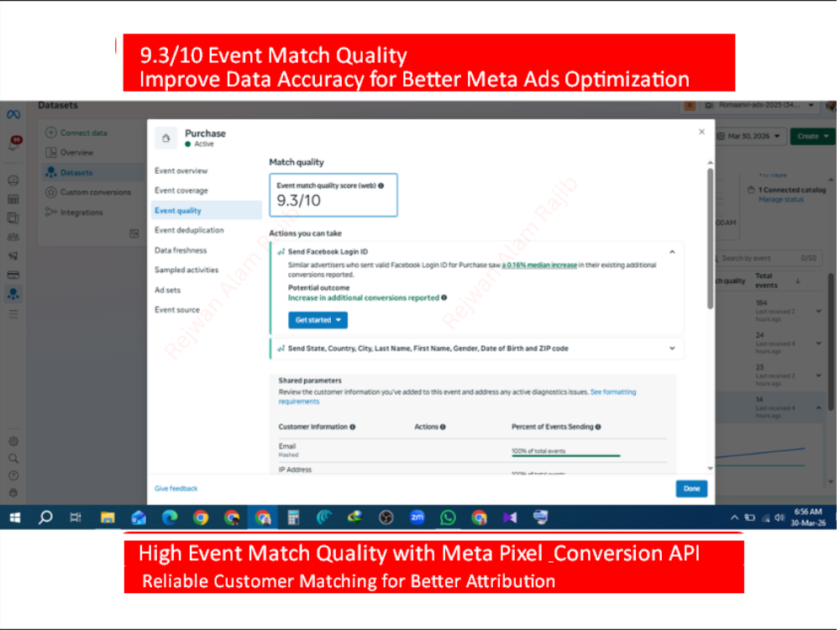Open Microsoft Edge from taskbar
This screenshot has width=840, height=630.
pos(170,517)
